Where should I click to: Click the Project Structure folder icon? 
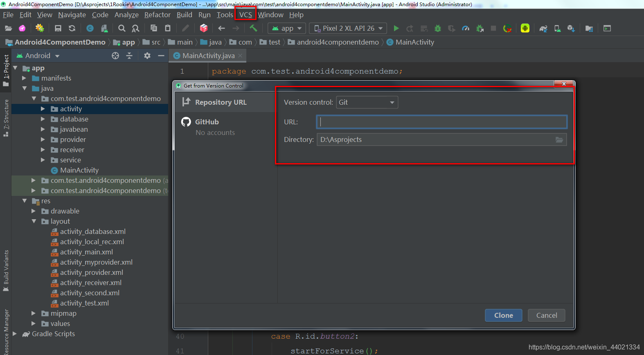pyautogui.click(x=589, y=28)
